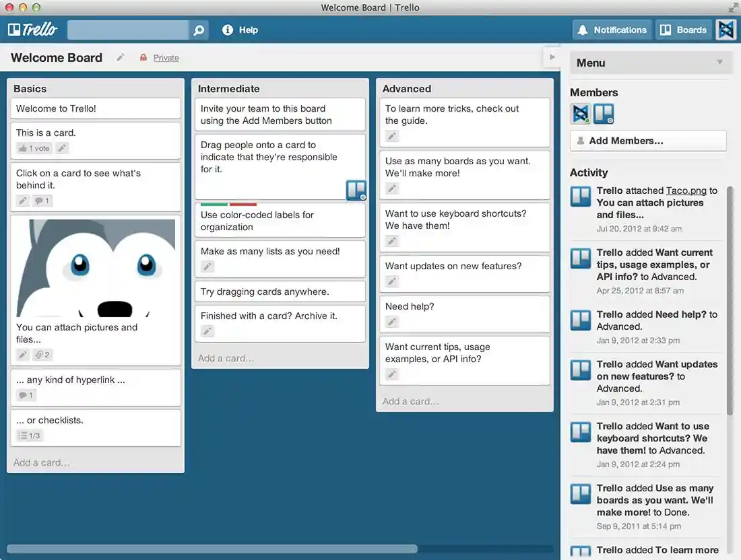The height and width of the screenshot is (560, 741).
Task: Click the member avatar on 'Drag people onto a card'
Action: click(x=356, y=190)
